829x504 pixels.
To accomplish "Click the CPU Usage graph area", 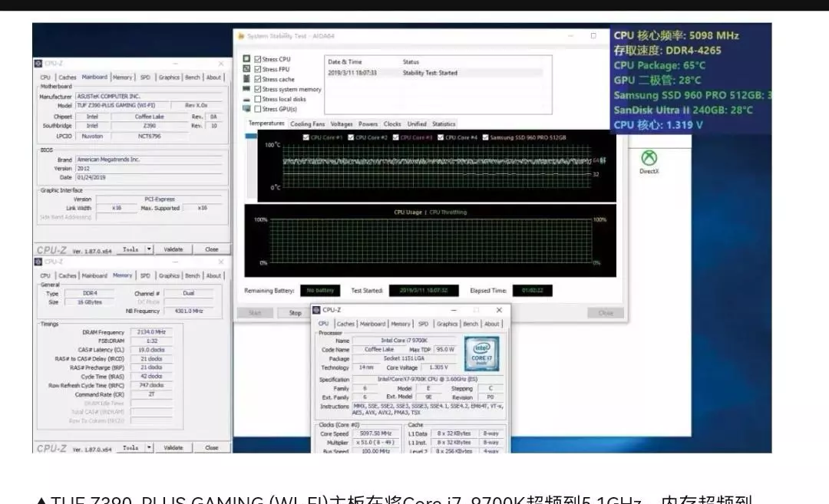I will tap(430, 241).
